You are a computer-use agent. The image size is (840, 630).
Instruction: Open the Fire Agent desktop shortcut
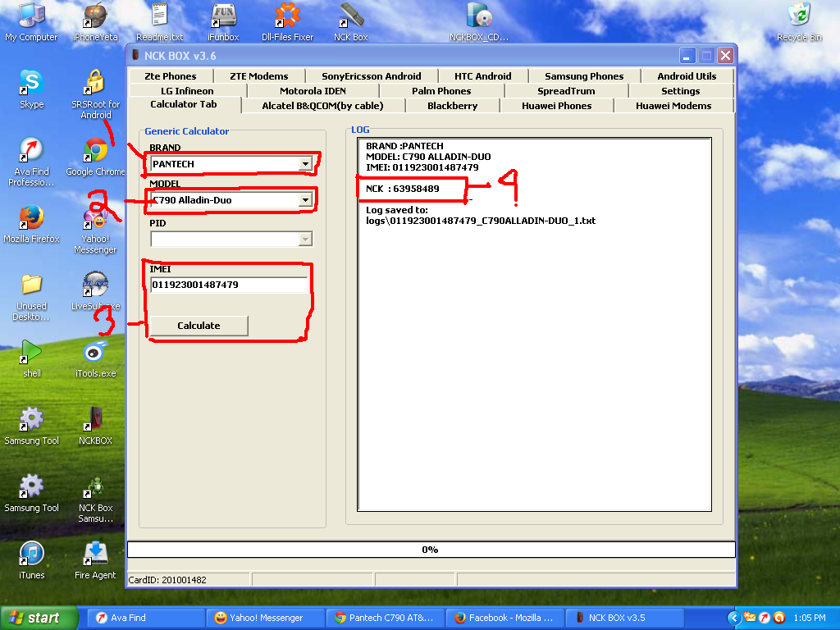click(x=96, y=555)
